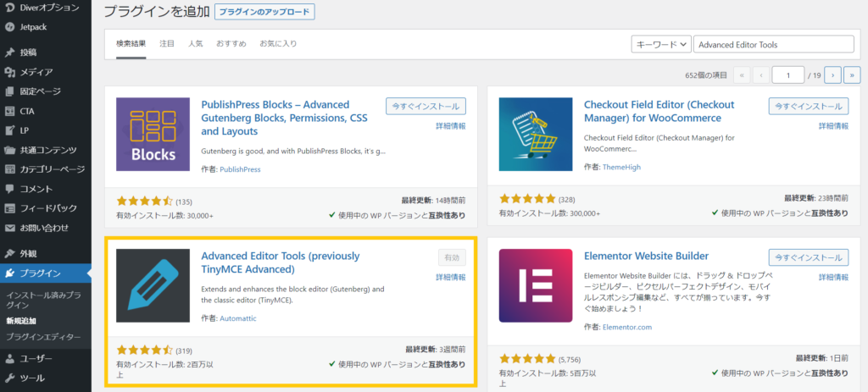The image size is (868, 392).
Task: Click the page icon beside 固定ページ
Action: pyautogui.click(x=9, y=91)
